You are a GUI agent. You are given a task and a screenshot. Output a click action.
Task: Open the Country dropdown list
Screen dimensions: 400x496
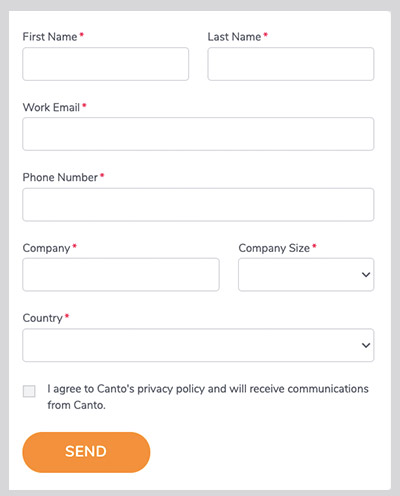[198, 345]
